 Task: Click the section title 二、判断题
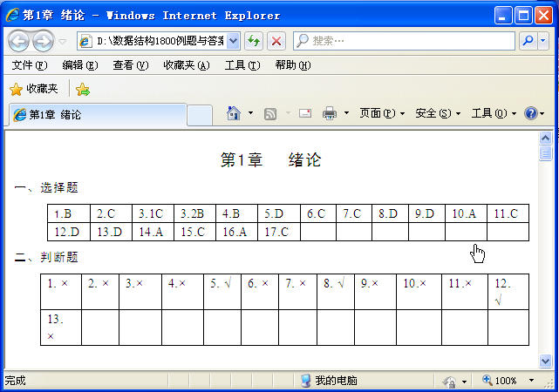(x=46, y=257)
